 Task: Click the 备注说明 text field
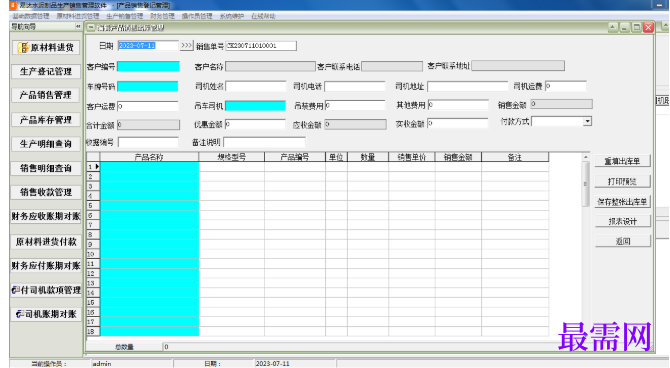[264, 142]
